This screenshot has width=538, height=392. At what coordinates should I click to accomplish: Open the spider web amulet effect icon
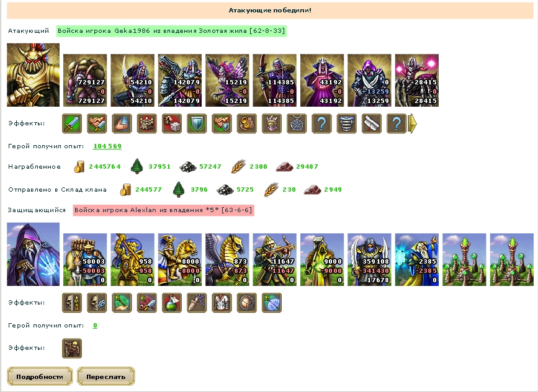click(297, 123)
